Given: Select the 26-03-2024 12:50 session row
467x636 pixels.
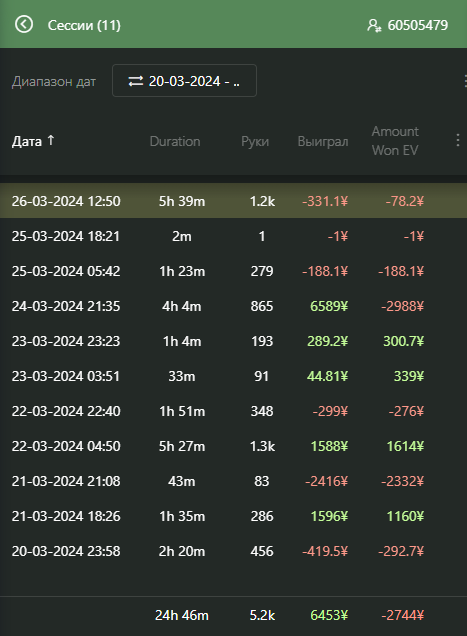Looking at the screenshot, I should coord(233,201).
